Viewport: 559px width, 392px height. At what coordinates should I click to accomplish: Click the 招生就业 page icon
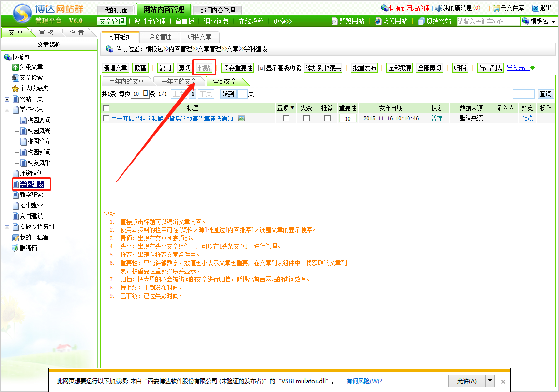[x=15, y=206]
